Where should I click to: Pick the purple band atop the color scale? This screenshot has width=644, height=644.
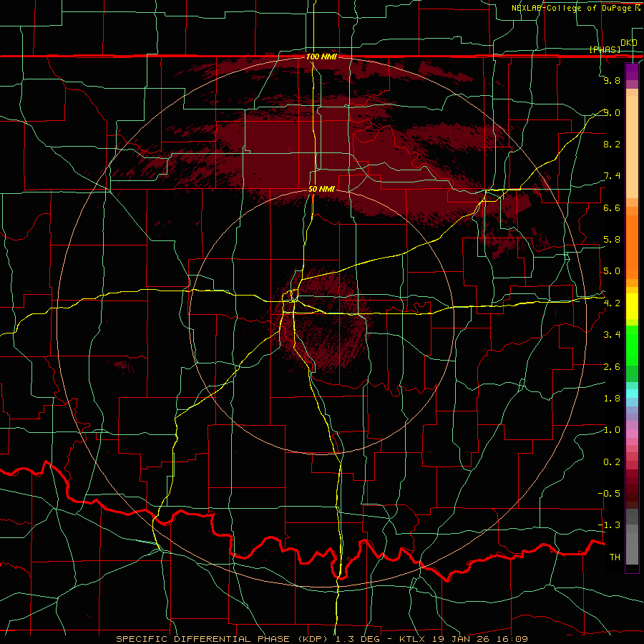coord(632,72)
